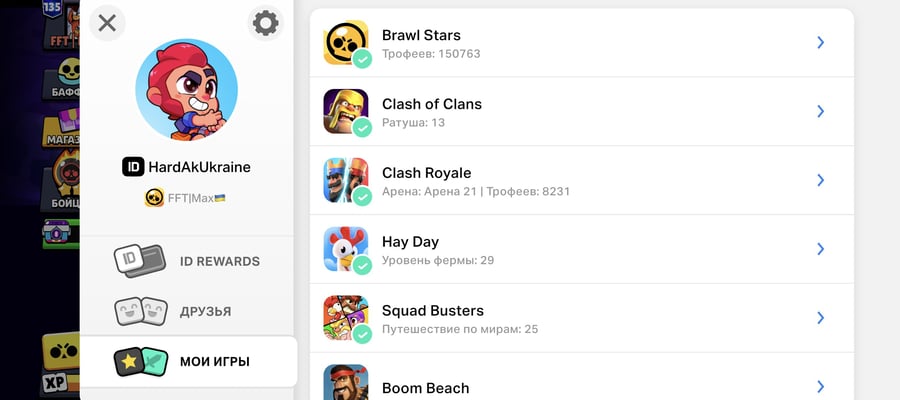Expand the Clash of Clans row chevron
Screen dimensions: 900x400
821,111
